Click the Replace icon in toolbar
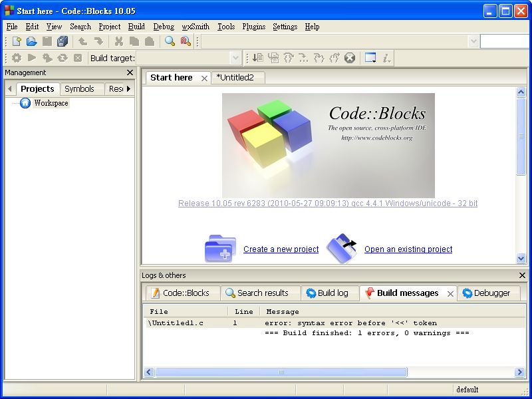 click(x=186, y=41)
